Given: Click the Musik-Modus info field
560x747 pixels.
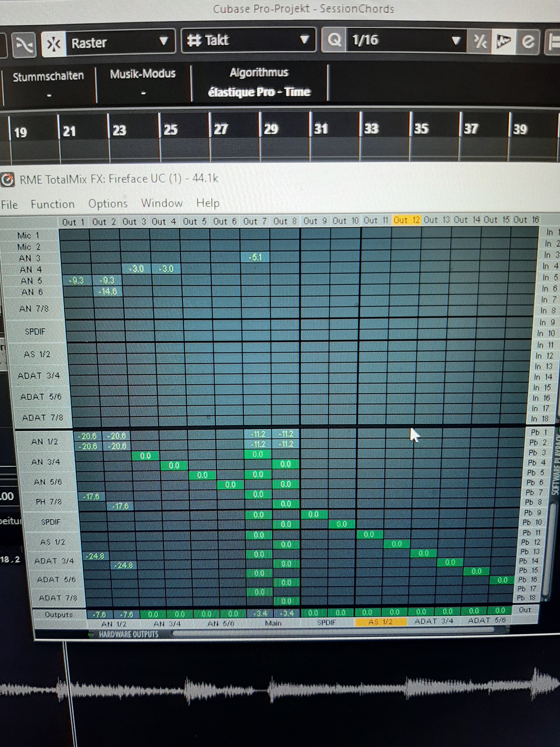Looking at the screenshot, I should coord(143,83).
